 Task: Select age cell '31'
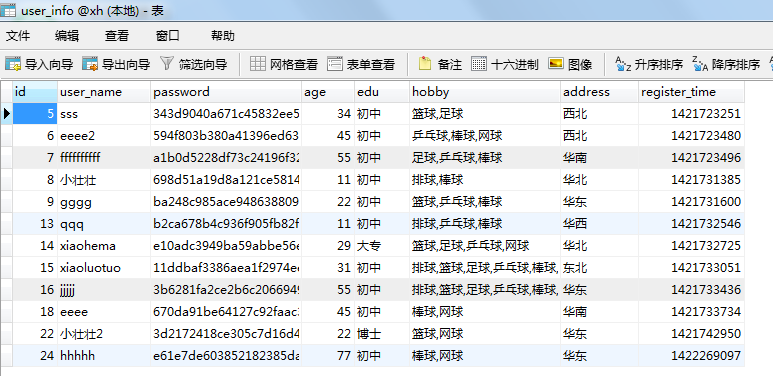328,268
